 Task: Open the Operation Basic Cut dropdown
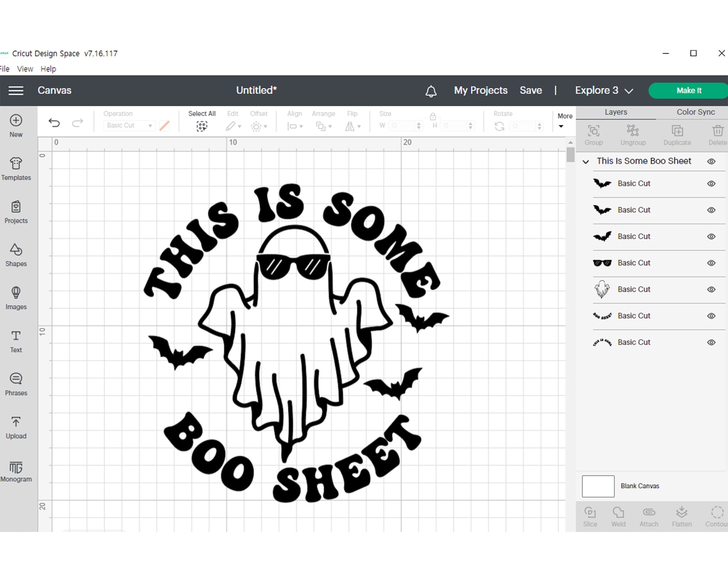(x=129, y=126)
